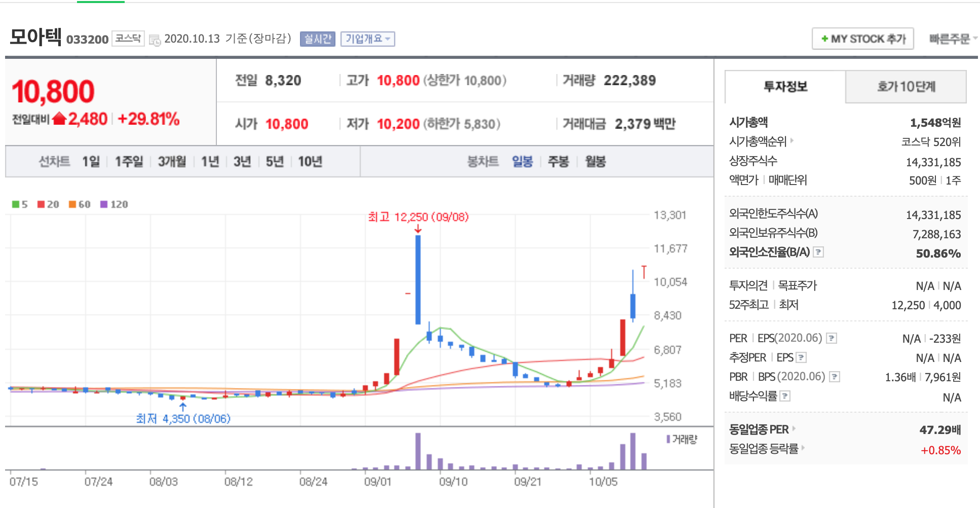Expand the 빠른주문 dropdown

click(x=953, y=39)
